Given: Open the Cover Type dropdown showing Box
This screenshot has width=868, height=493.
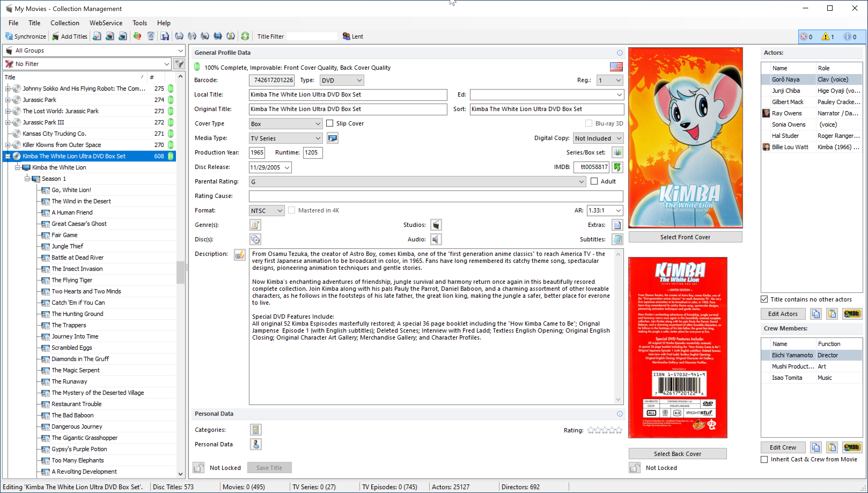Looking at the screenshot, I should [285, 124].
